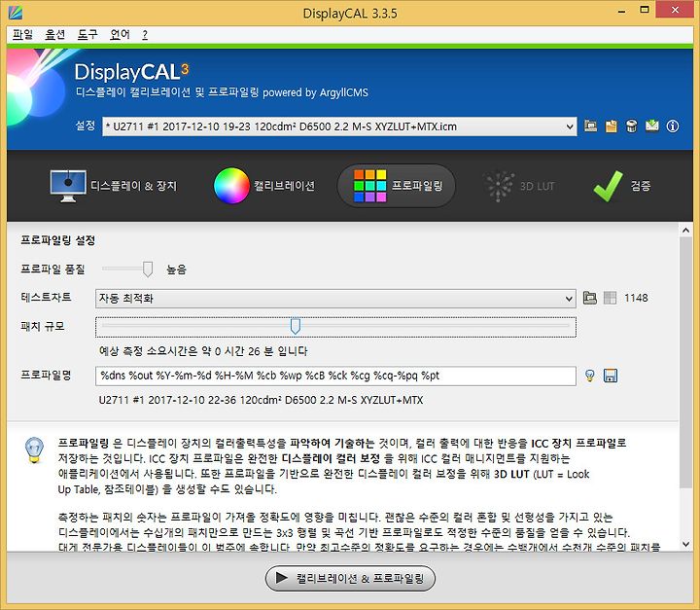The height and width of the screenshot is (610, 700).
Task: Click the scrollbar up arrow
Action: coord(685,231)
